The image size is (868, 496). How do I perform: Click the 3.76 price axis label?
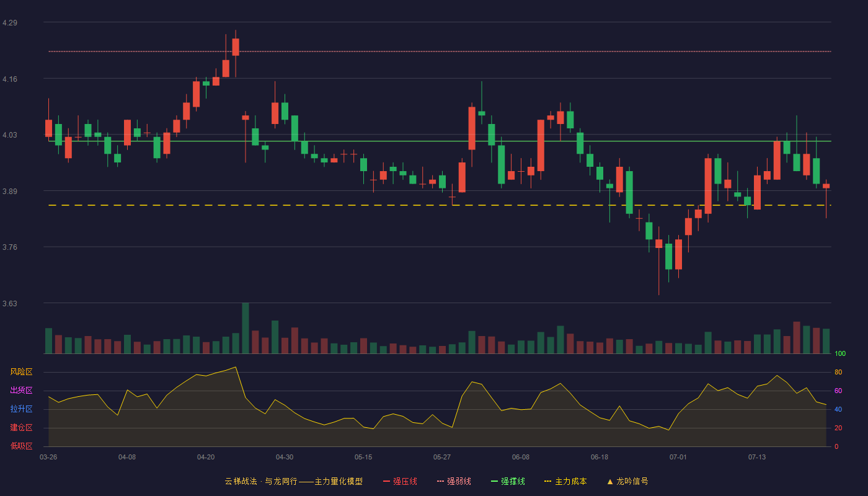point(10,247)
